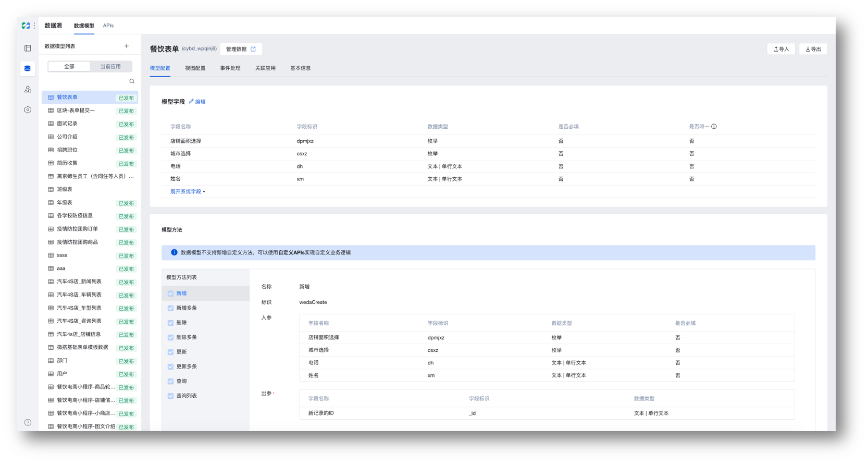Viewport: 868px width, 464px height.
Task: Click 店铺面积选择 in model fields table
Action: point(185,141)
